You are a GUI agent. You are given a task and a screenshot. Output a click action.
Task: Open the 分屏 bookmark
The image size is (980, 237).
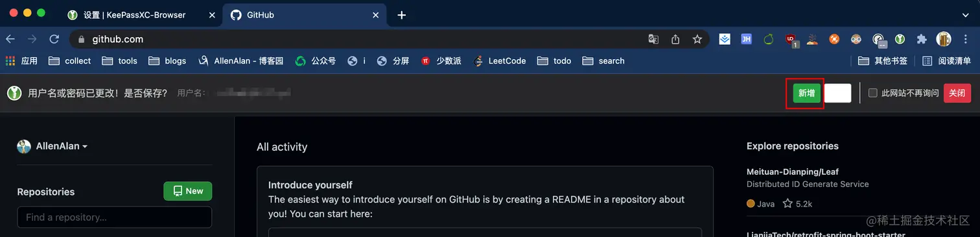coord(393,60)
